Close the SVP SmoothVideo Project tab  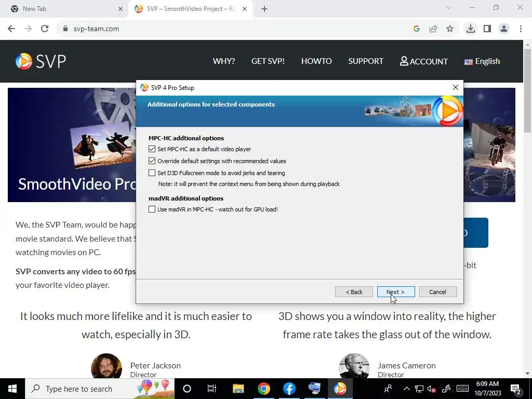245,9
